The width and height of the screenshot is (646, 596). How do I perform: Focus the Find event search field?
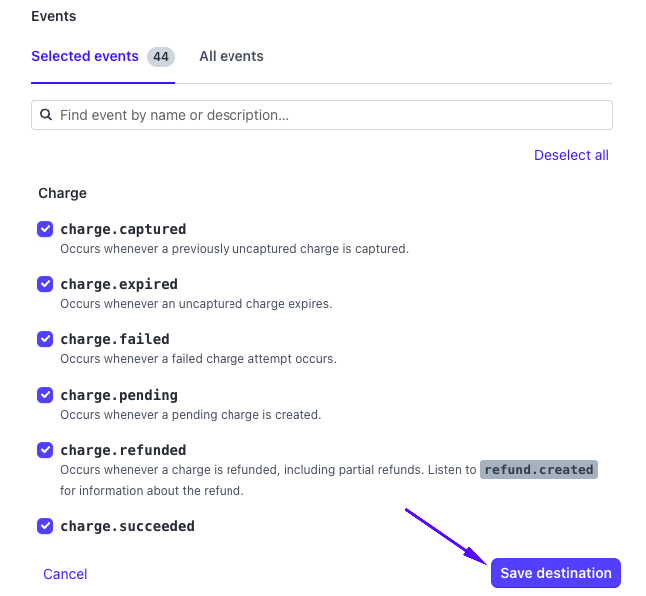coord(330,115)
